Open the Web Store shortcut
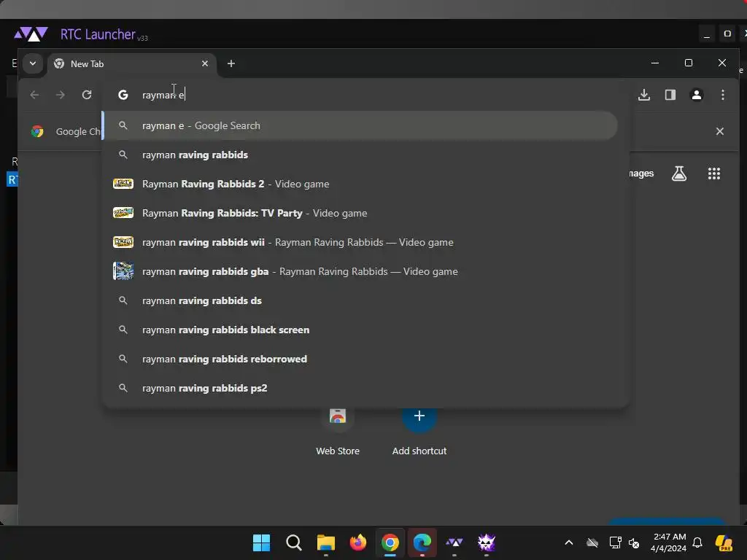 tap(338, 431)
